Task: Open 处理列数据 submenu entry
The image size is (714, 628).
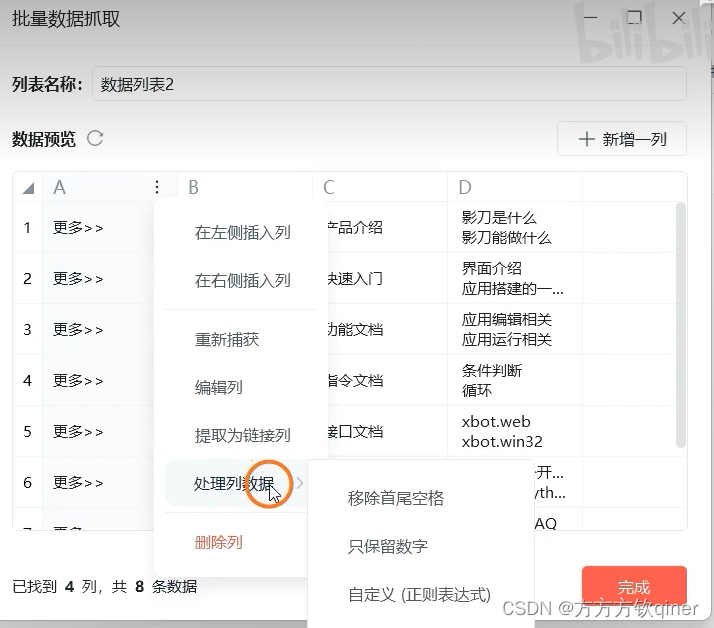Action: point(237,483)
